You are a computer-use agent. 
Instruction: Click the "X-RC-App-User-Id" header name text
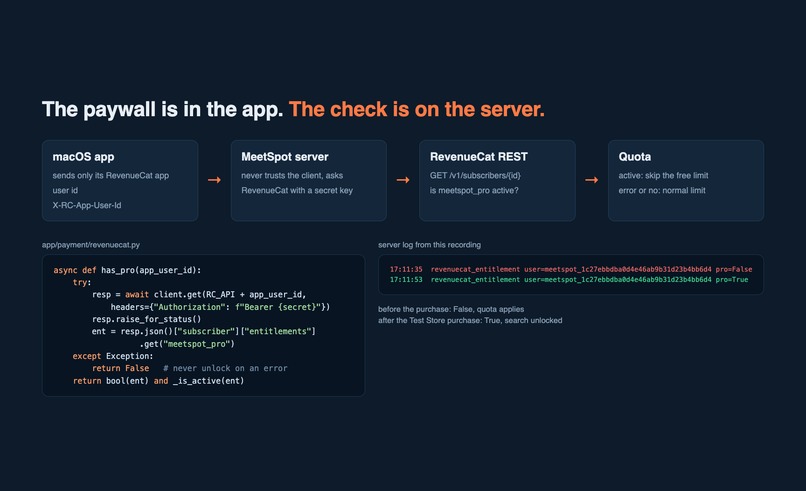(x=87, y=205)
